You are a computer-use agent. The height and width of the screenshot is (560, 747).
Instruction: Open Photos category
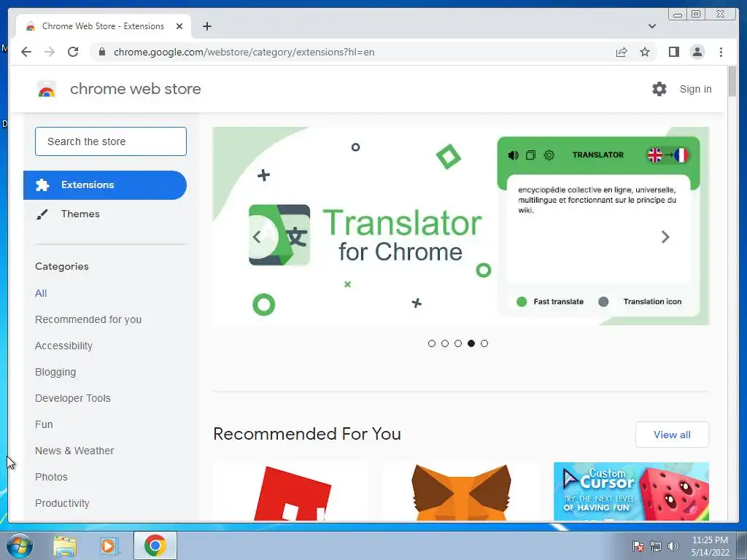click(x=51, y=477)
